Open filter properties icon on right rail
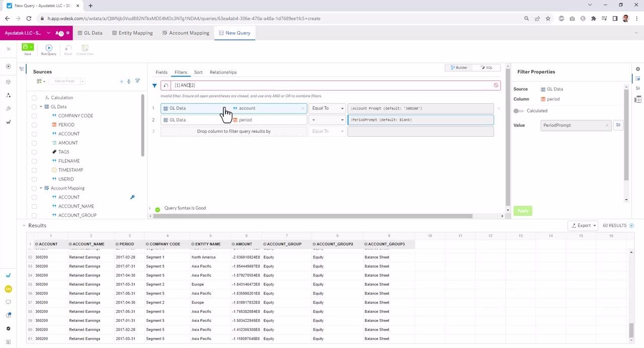Screen dimensions: 644x348 click(x=638, y=78)
